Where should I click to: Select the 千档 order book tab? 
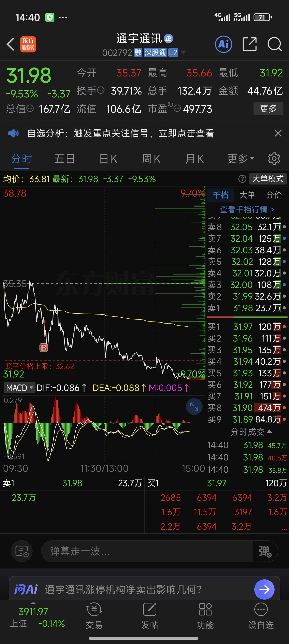pos(220,195)
